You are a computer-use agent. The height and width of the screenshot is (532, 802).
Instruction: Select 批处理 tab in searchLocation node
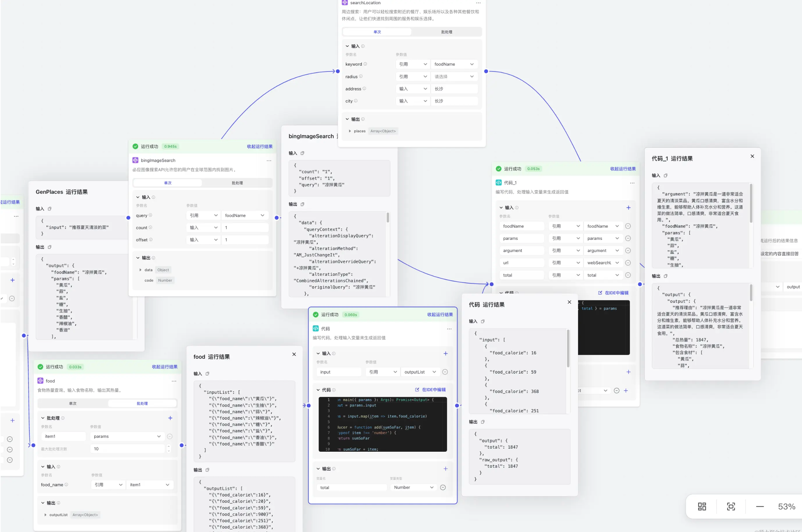(446, 32)
